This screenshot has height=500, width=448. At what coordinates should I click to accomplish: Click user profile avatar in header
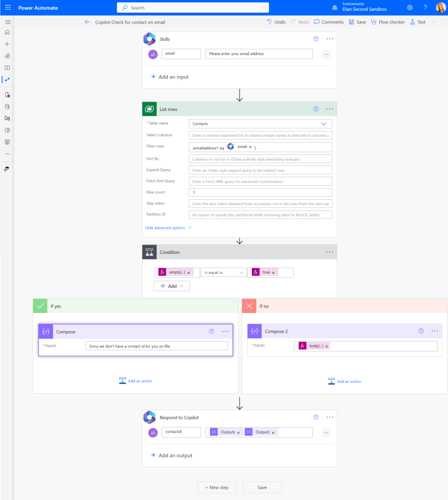coord(440,8)
